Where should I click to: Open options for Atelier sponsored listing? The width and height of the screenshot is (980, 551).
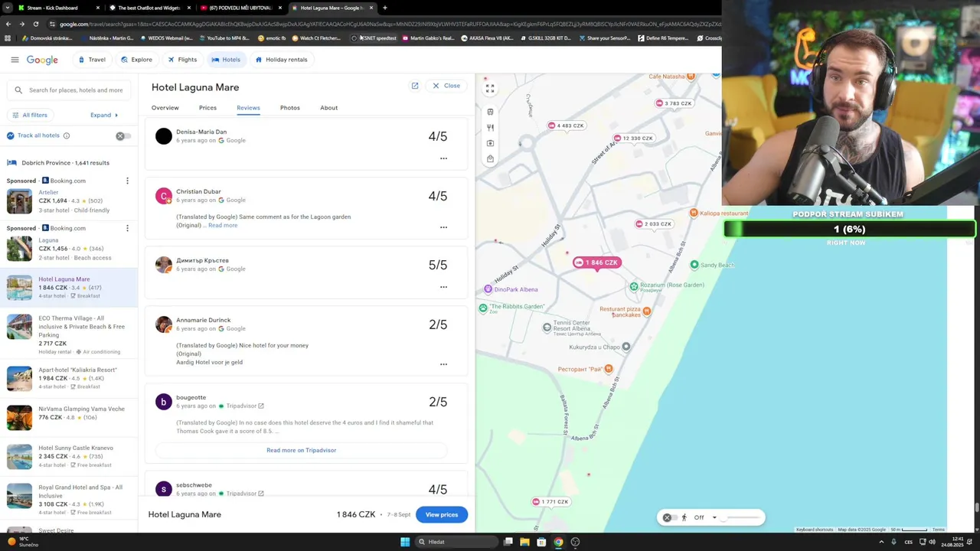(x=127, y=181)
